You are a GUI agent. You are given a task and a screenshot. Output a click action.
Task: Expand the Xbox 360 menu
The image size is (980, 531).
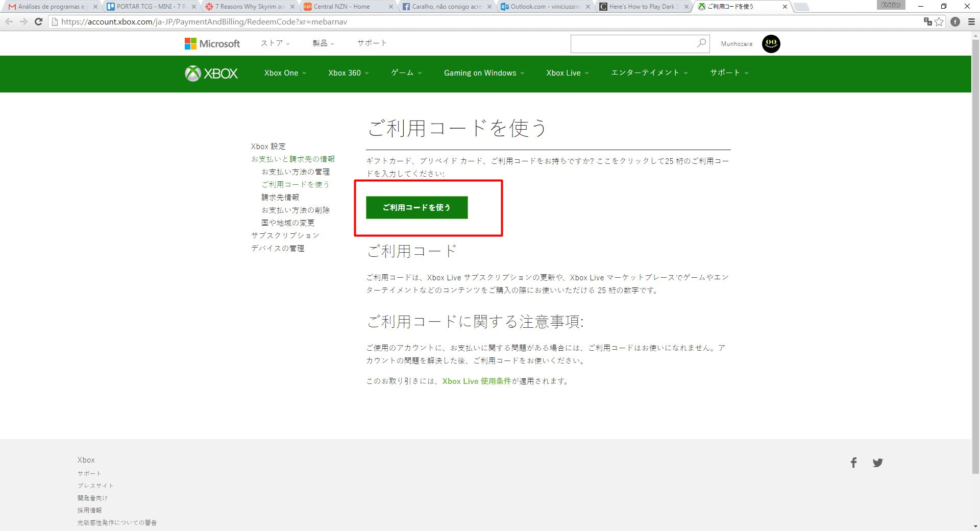pos(349,73)
